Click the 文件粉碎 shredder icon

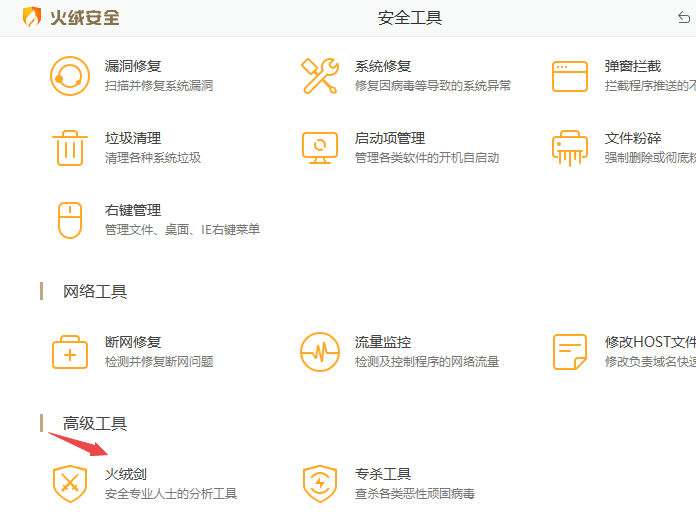pos(570,148)
